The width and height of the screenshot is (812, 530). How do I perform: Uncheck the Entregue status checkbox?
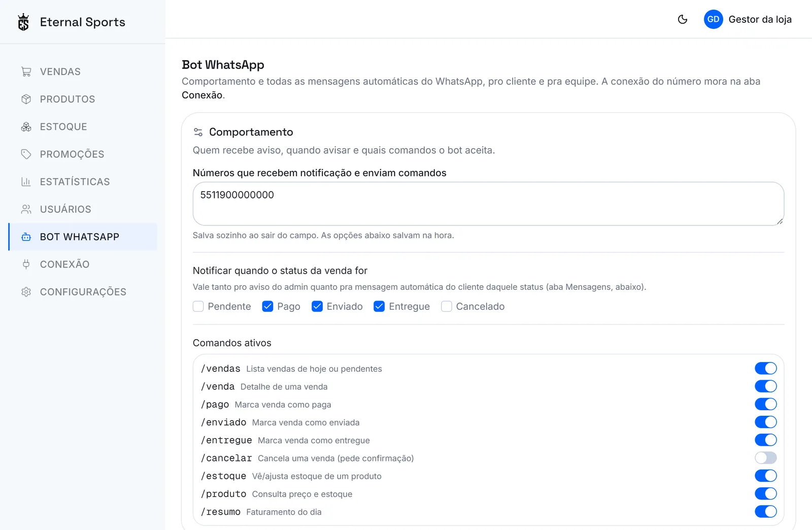[379, 306]
